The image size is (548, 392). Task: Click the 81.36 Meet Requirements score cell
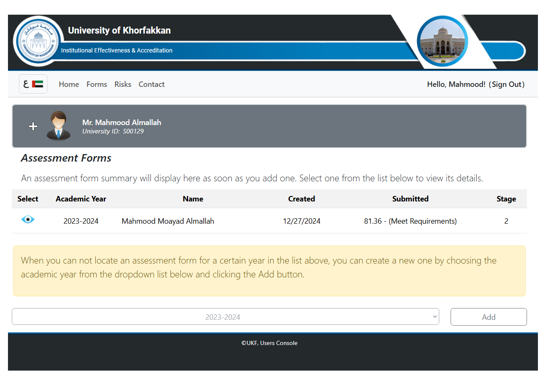click(x=410, y=221)
